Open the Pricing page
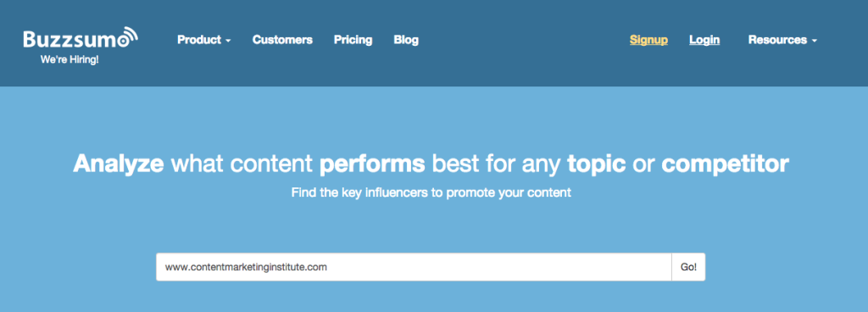This screenshot has height=312, width=868. (353, 40)
